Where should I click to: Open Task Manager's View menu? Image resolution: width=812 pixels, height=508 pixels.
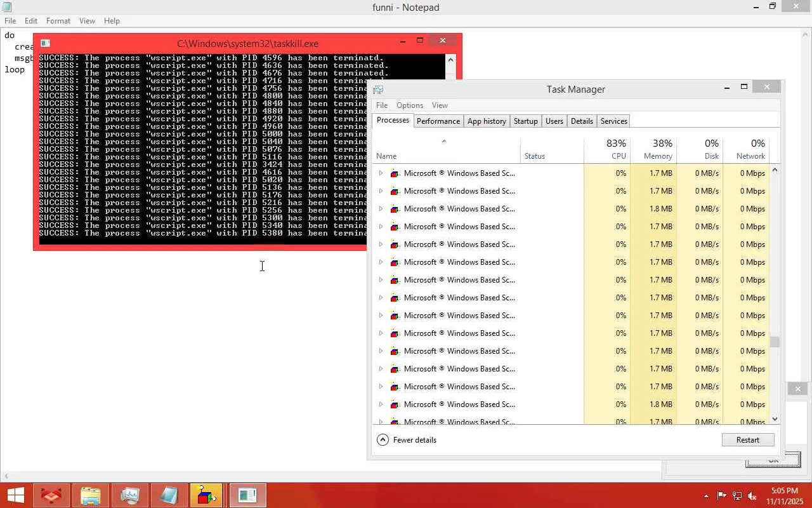(440, 105)
